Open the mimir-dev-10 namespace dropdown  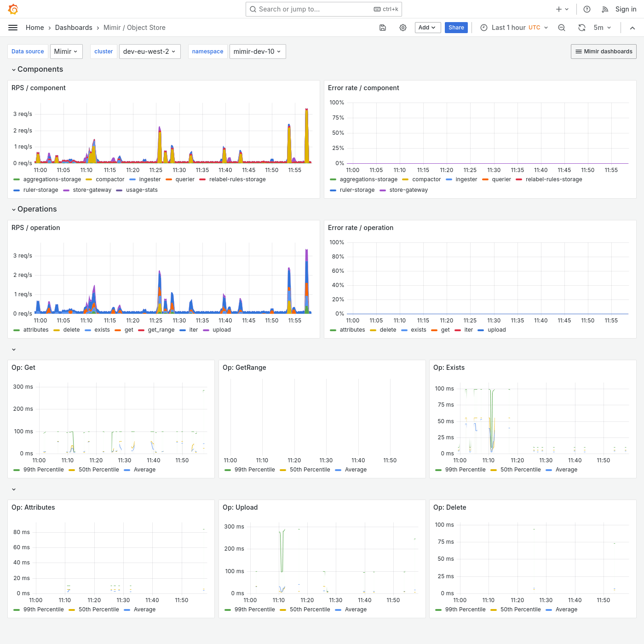[257, 51]
